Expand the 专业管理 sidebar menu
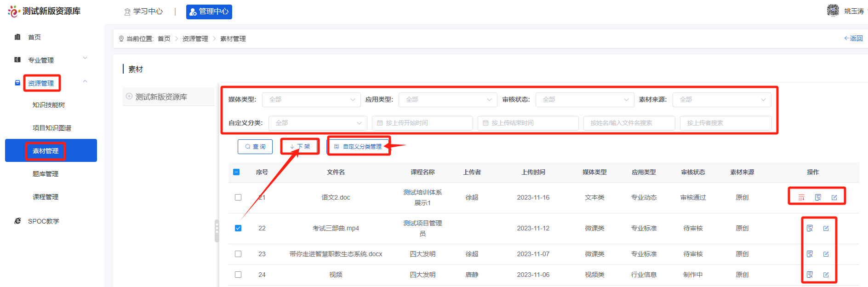 (x=51, y=60)
